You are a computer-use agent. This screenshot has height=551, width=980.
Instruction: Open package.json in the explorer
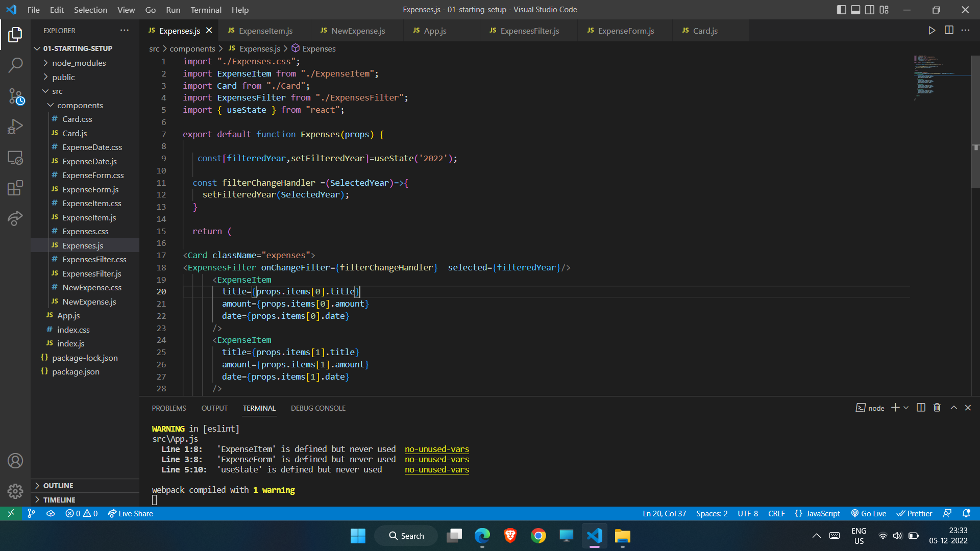[x=76, y=371]
